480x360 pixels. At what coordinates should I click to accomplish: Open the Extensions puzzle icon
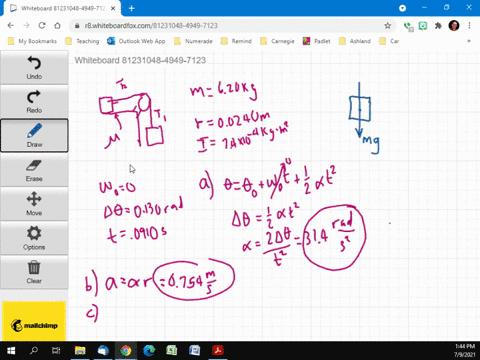pos(438,26)
